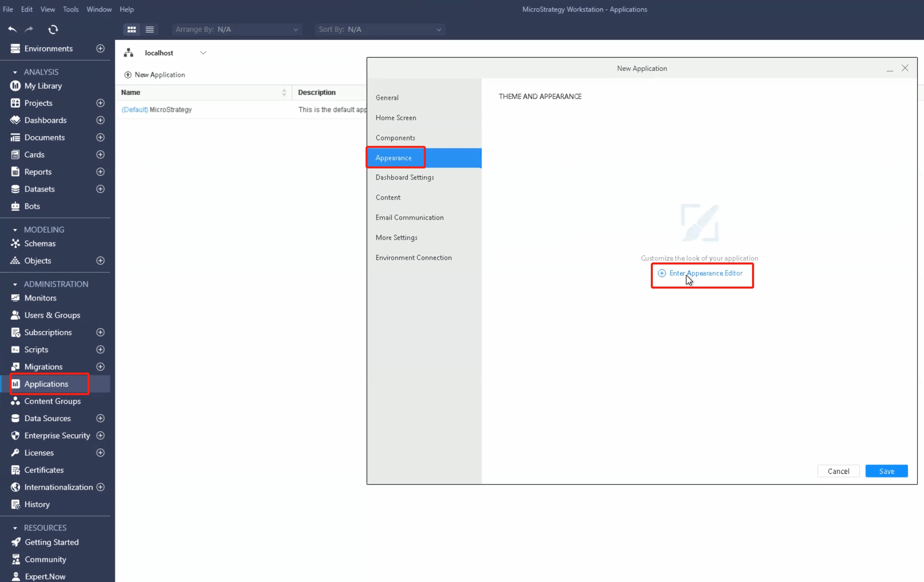This screenshot has height=582, width=924.
Task: Select the More Settings tab
Action: point(424,238)
